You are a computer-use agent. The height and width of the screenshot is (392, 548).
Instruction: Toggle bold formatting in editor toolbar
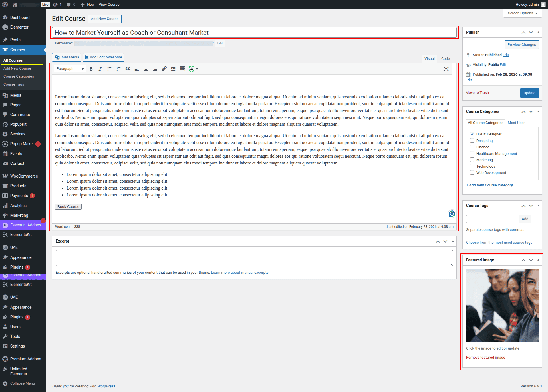(x=91, y=69)
